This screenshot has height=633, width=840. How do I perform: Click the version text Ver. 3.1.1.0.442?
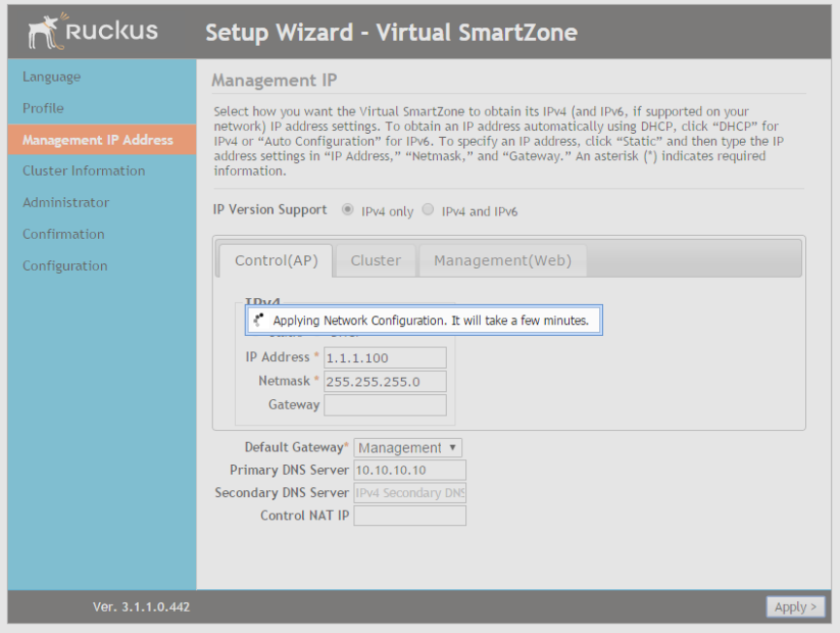(x=142, y=607)
